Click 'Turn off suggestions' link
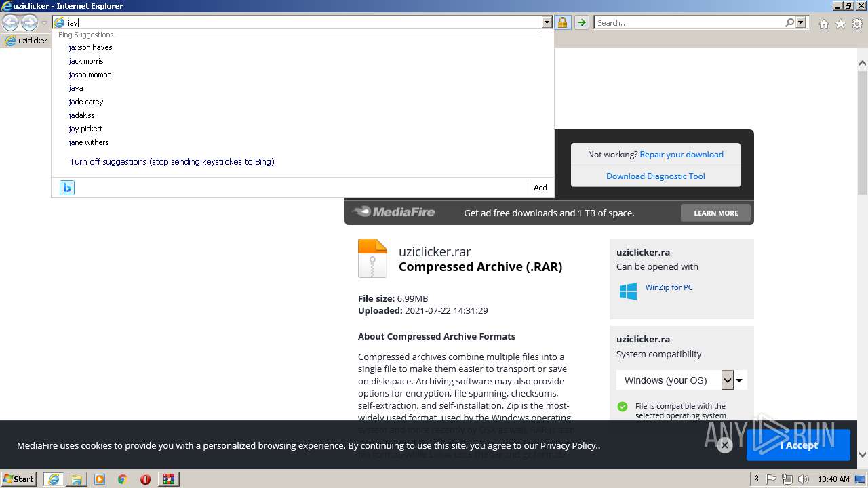The image size is (868, 488). click(x=172, y=161)
